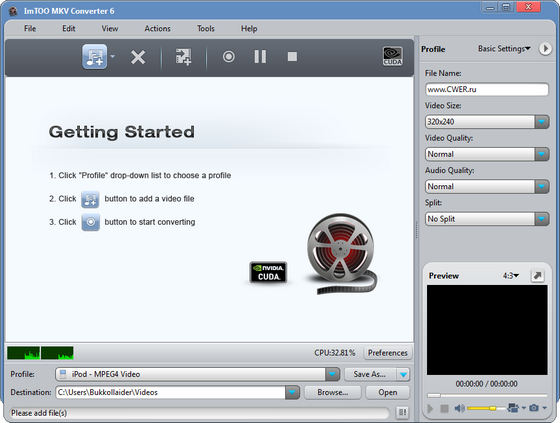Viewport: 560px width, 423px height.
Task: Toggle the CUDA acceleration icon in toolbar
Action: [x=392, y=56]
